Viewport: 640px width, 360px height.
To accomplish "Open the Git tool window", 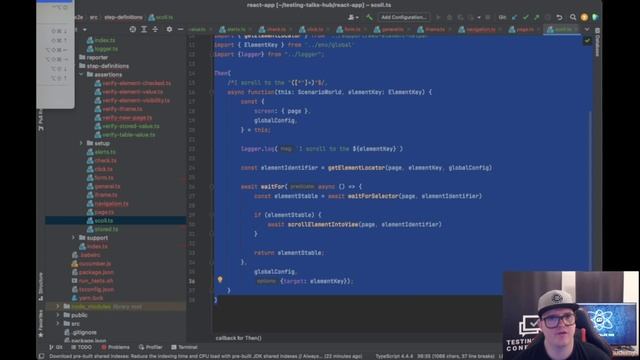I will point(56,347).
